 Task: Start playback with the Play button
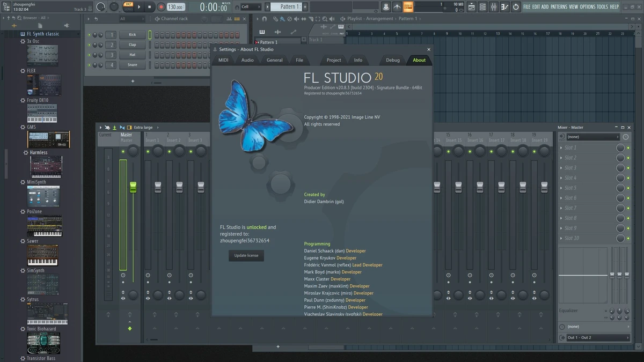[x=139, y=7]
